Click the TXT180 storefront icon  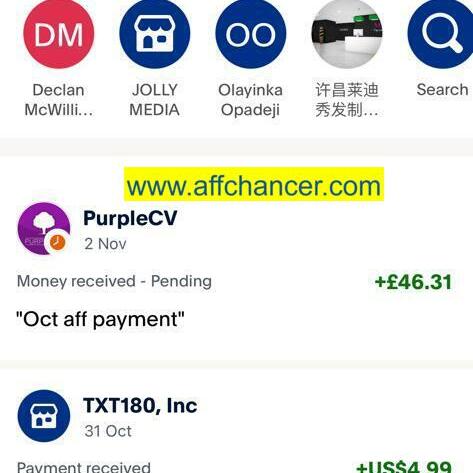click(x=44, y=416)
